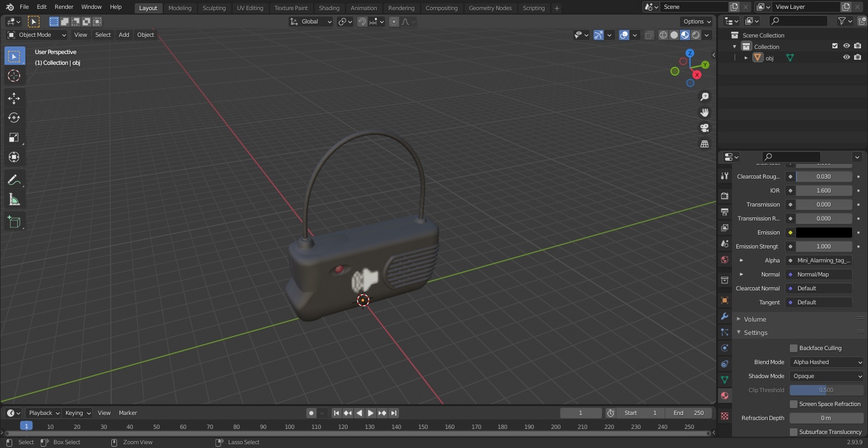
Task: Open the Particles properties tab
Action: click(724, 332)
